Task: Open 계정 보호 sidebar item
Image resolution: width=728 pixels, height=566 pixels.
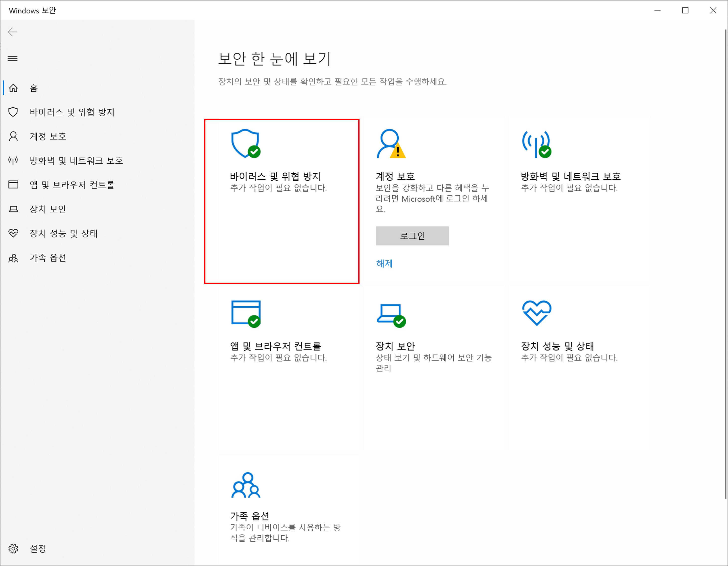Action: coord(97,137)
